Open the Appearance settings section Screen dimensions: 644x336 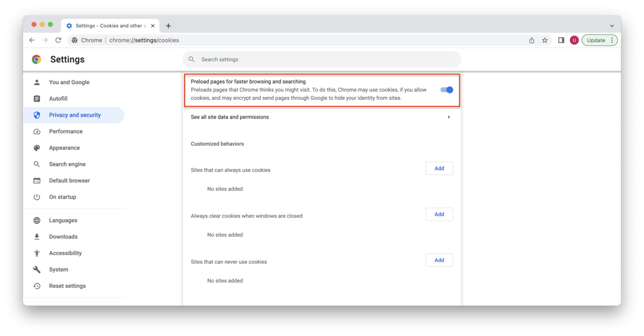pyautogui.click(x=64, y=148)
